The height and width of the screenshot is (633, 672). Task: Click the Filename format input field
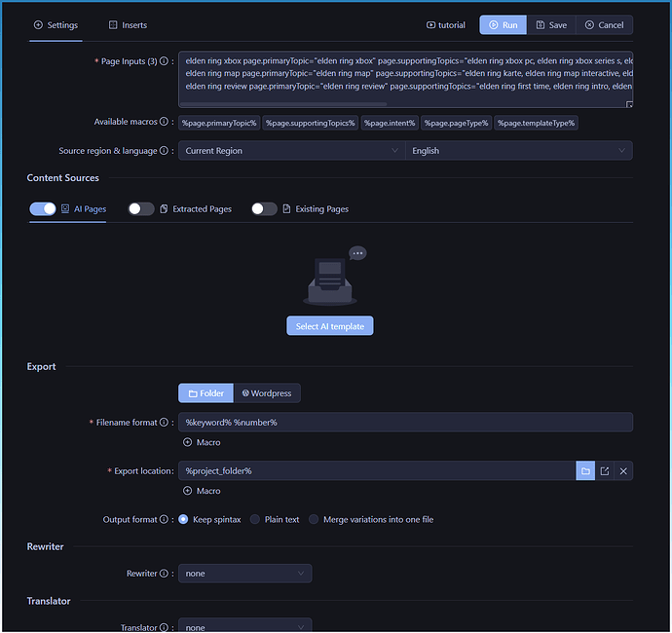405,423
